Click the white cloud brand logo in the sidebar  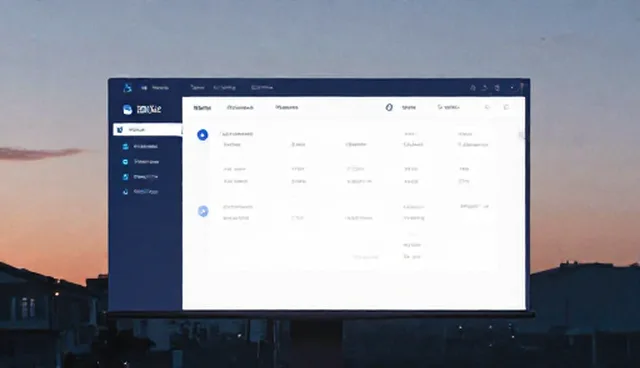pos(127,109)
